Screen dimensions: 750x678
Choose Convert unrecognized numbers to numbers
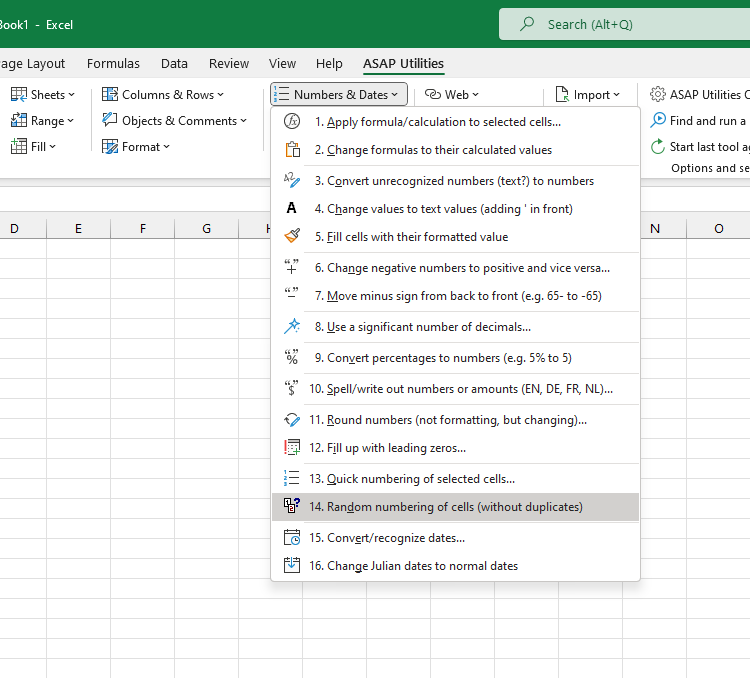click(x=455, y=180)
